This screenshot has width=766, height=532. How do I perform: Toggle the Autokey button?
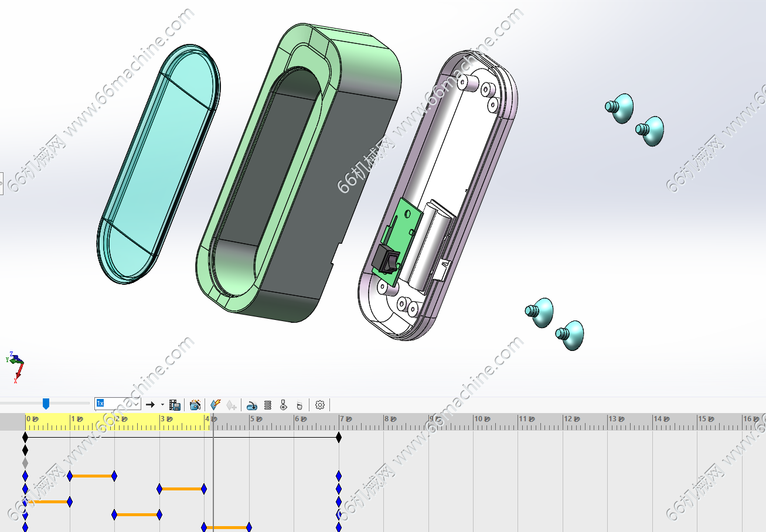tap(215, 405)
